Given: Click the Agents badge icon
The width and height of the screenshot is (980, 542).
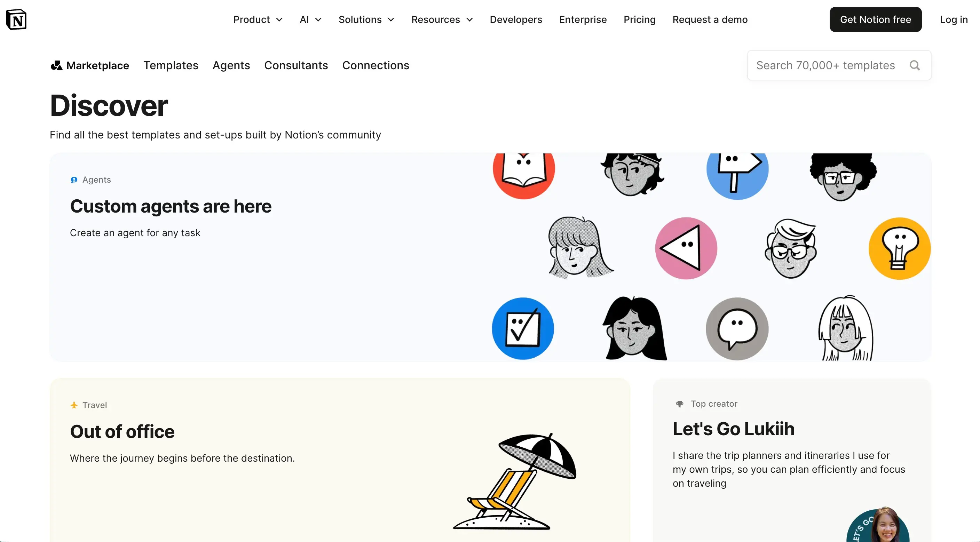Looking at the screenshot, I should [x=74, y=180].
